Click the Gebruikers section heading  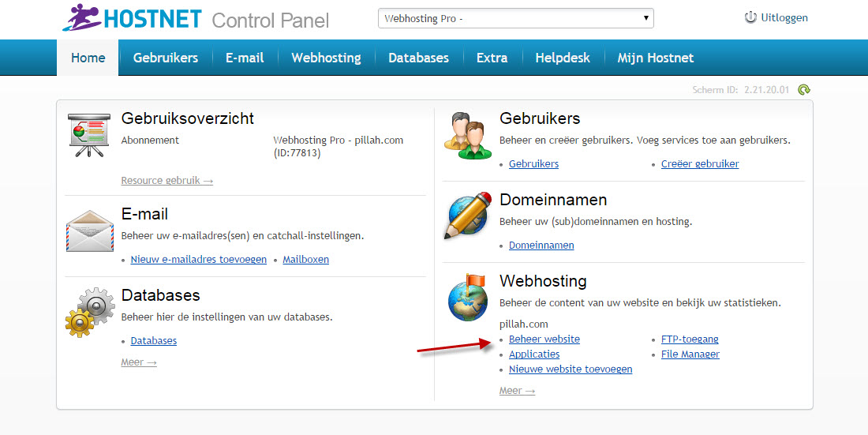(540, 118)
